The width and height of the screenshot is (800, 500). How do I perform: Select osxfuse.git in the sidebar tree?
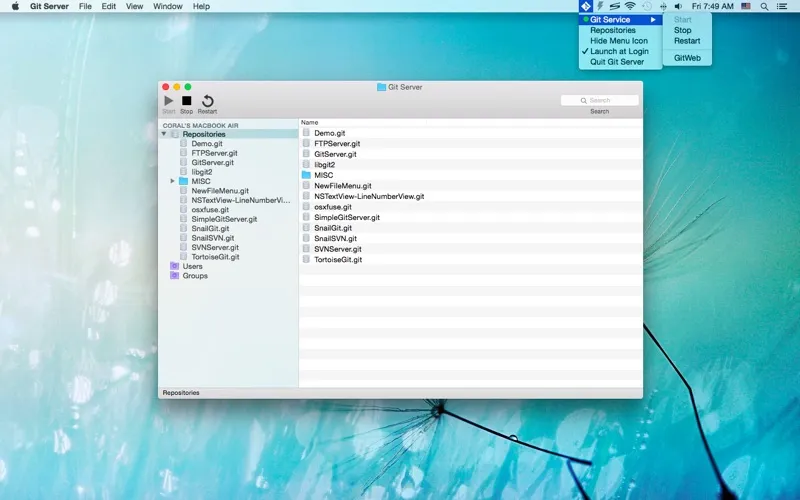coord(210,210)
